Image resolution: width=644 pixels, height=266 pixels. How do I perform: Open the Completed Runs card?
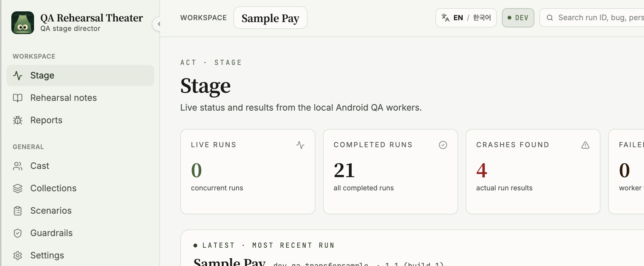click(x=390, y=171)
